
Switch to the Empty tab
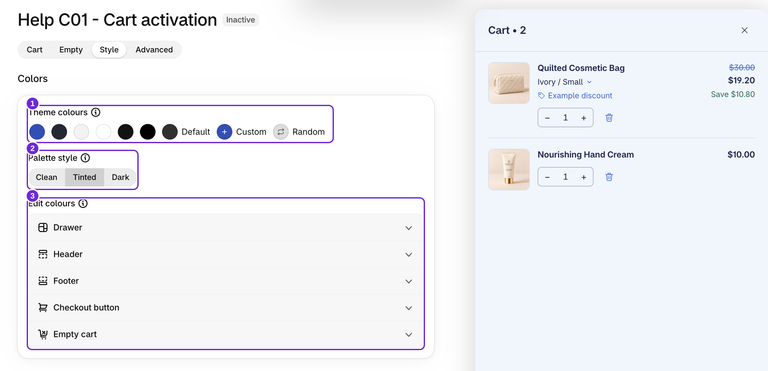[x=71, y=50]
